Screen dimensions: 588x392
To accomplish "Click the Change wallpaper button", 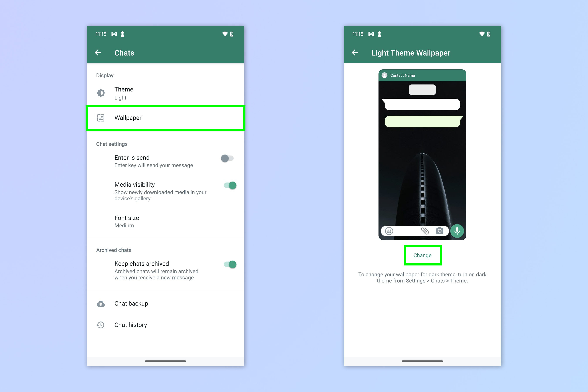I will [x=422, y=255].
